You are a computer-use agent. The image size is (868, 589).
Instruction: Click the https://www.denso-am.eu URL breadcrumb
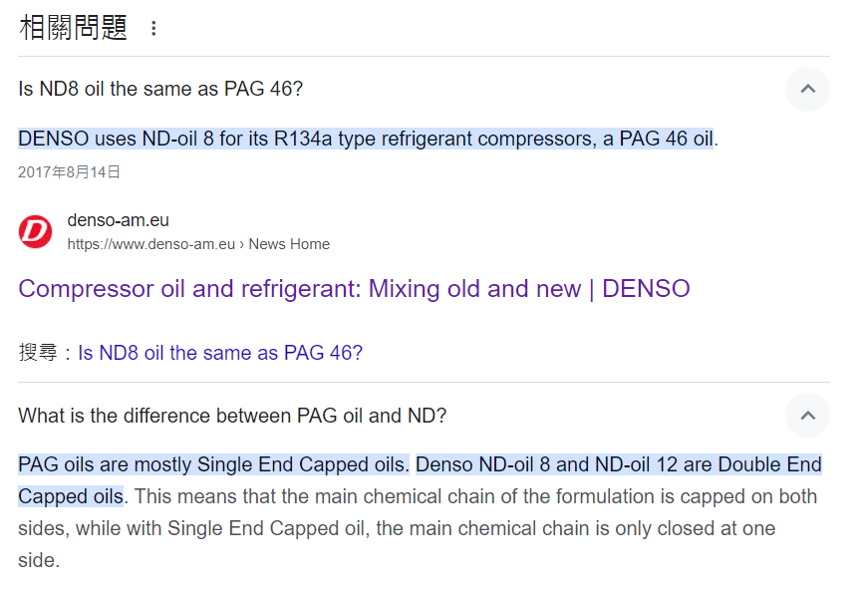click(150, 244)
